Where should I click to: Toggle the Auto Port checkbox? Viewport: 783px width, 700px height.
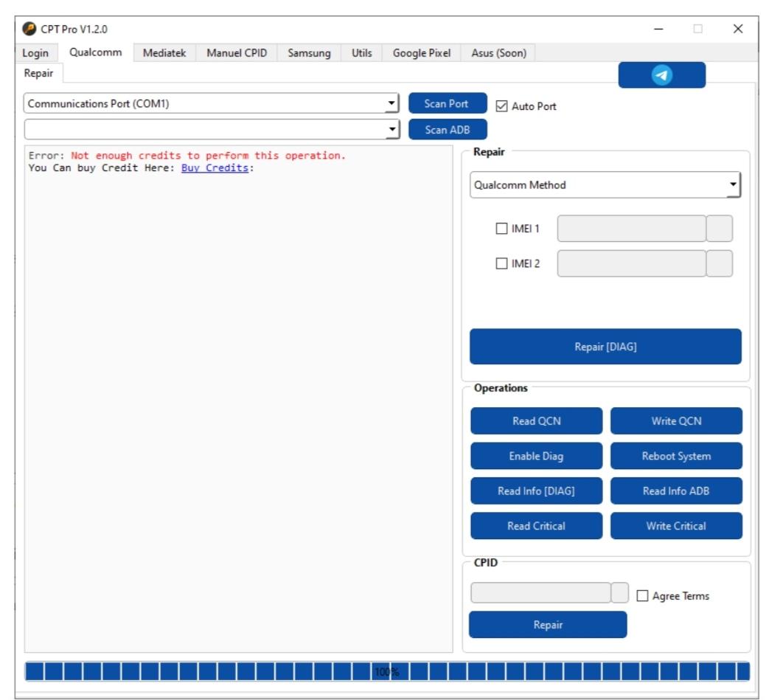coord(501,106)
